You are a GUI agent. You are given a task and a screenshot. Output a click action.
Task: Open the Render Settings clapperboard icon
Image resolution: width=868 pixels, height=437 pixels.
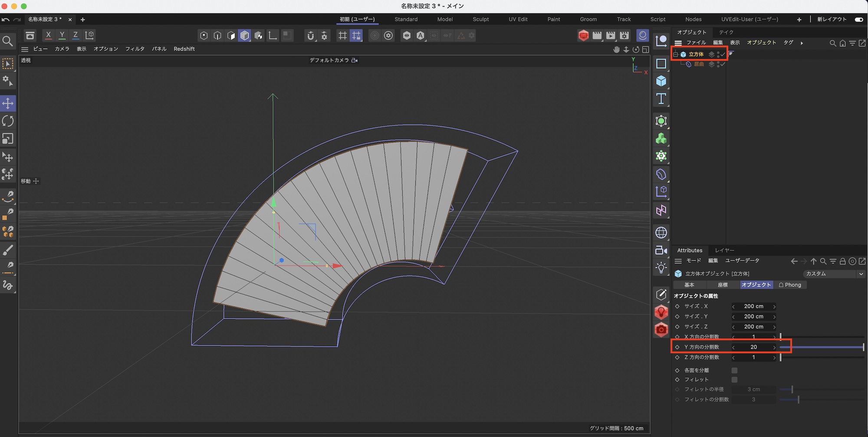(625, 36)
